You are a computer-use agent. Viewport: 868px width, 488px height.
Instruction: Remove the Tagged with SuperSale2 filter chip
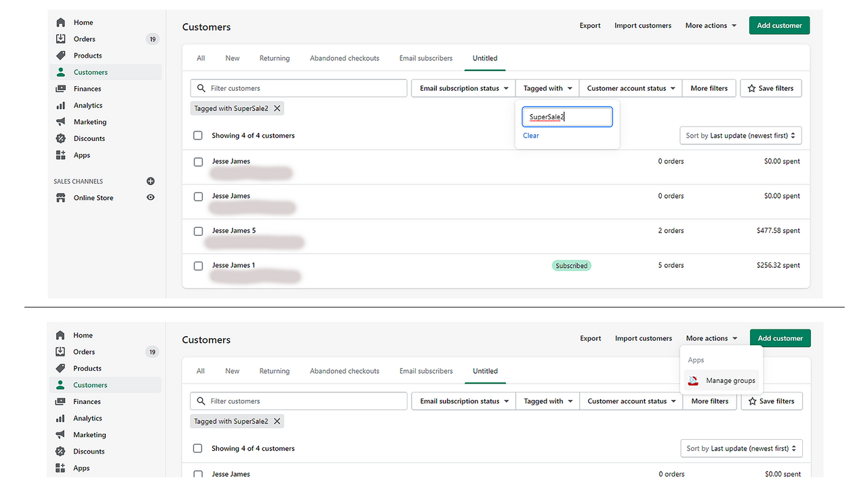[x=277, y=108]
